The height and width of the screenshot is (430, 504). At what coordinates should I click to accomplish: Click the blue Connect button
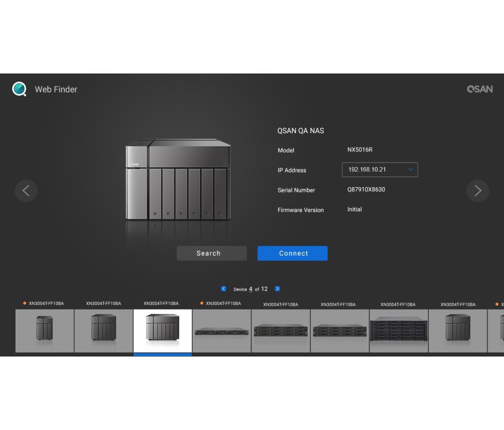[292, 253]
